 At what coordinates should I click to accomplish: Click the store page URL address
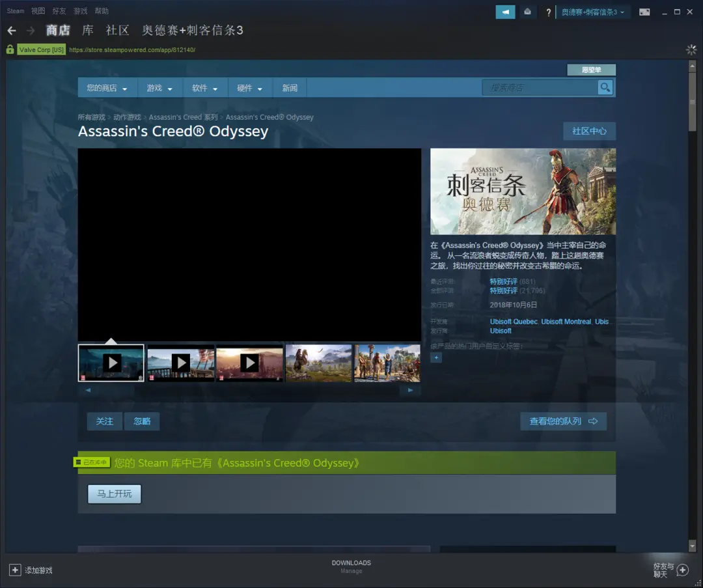132,49
